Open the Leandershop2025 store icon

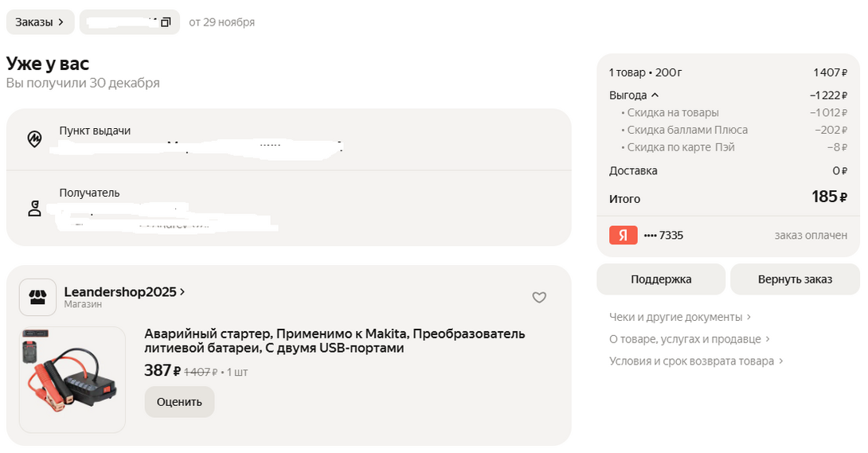coord(37,297)
